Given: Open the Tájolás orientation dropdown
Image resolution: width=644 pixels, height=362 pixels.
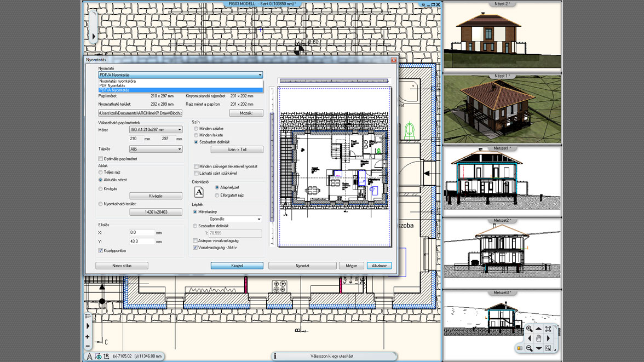Looking at the screenshot, I should pyautogui.click(x=156, y=149).
